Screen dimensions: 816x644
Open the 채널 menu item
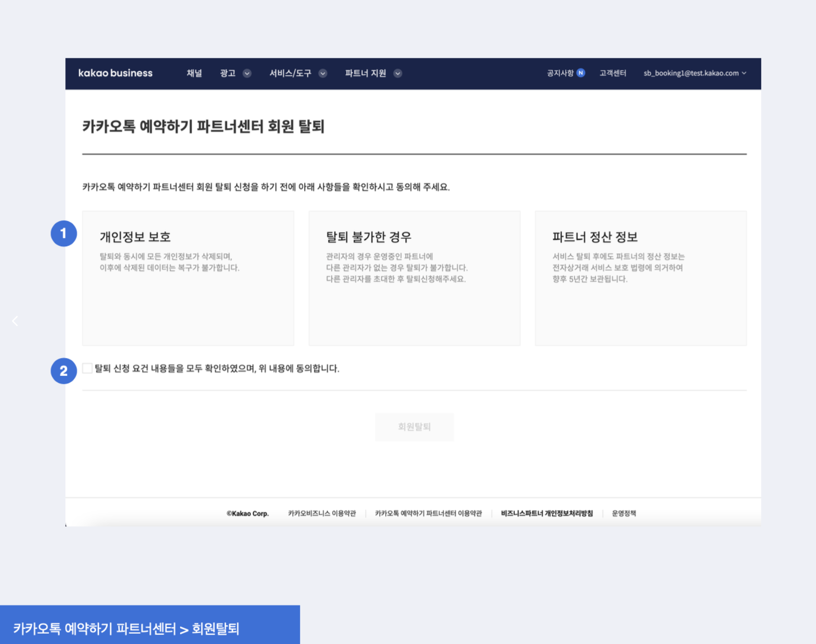(194, 73)
